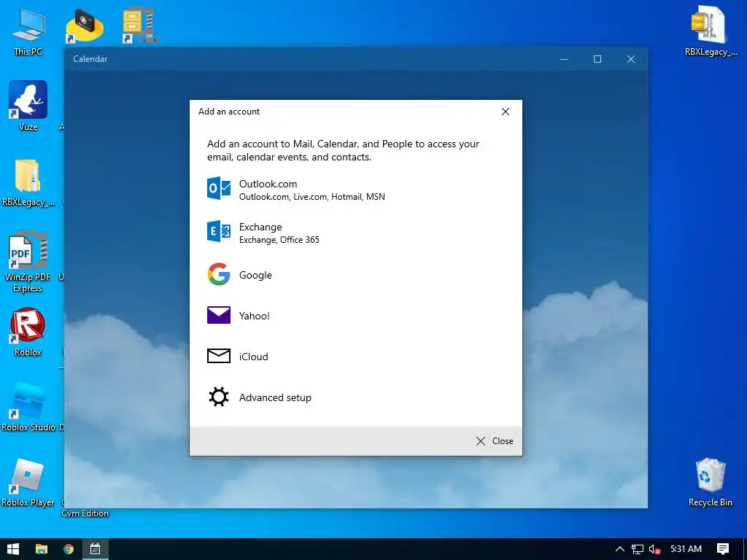The height and width of the screenshot is (560, 747).
Task: Select the Recycle Bin icon
Action: pyautogui.click(x=710, y=482)
